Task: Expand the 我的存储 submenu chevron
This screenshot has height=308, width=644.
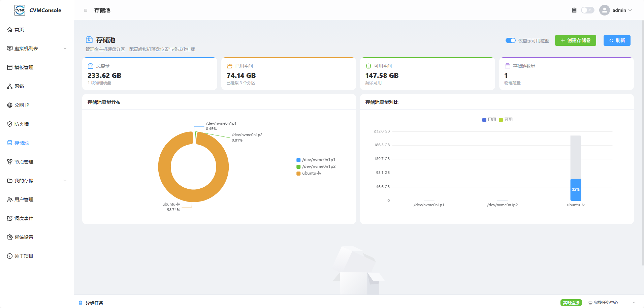Action: [65, 181]
